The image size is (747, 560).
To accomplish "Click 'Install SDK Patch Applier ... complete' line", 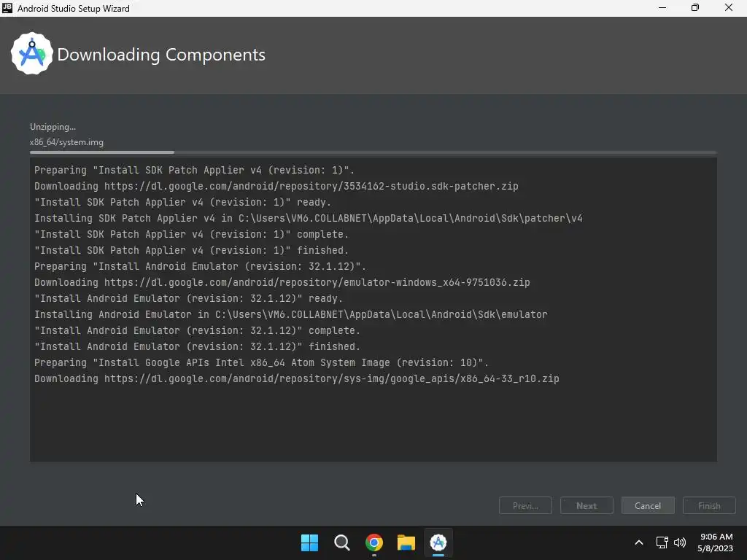I will pyautogui.click(x=192, y=234).
